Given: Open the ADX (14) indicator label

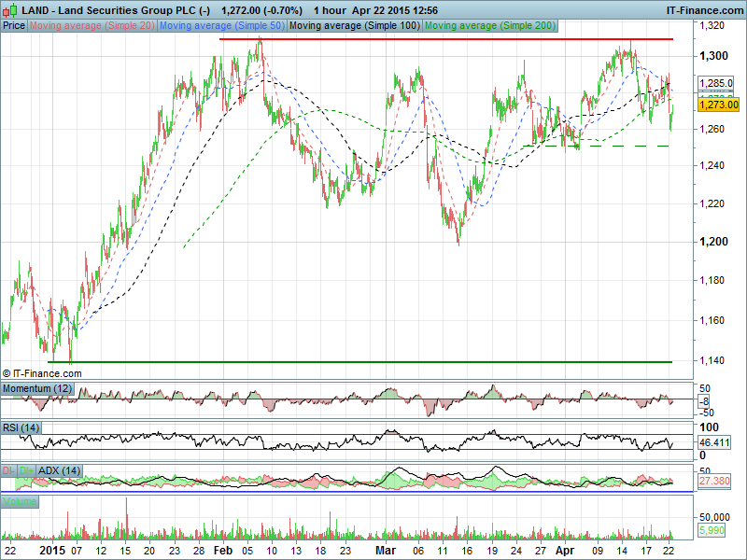Looking at the screenshot, I should 60,470.
